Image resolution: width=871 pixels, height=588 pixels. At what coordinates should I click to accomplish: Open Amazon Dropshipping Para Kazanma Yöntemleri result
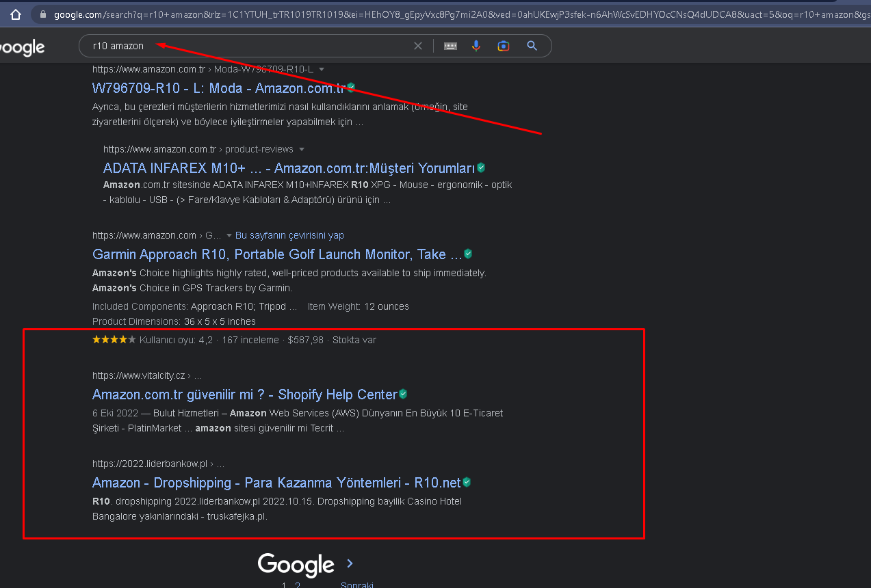pos(276,483)
